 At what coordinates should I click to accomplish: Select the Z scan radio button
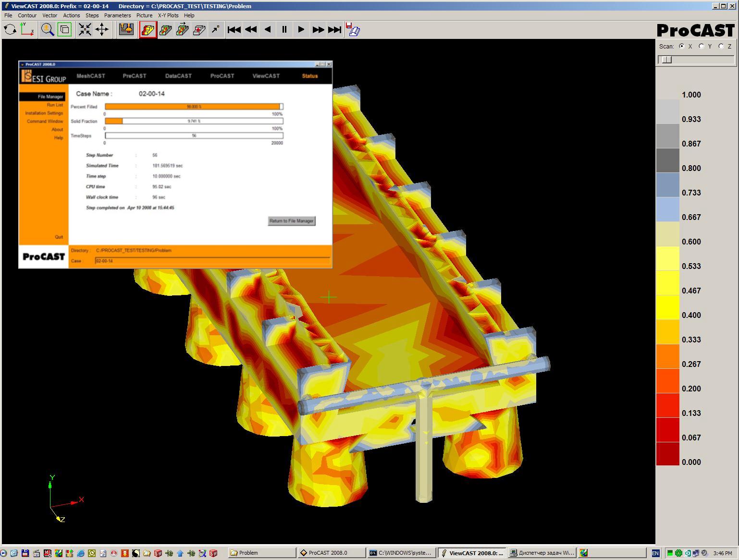coord(721,47)
